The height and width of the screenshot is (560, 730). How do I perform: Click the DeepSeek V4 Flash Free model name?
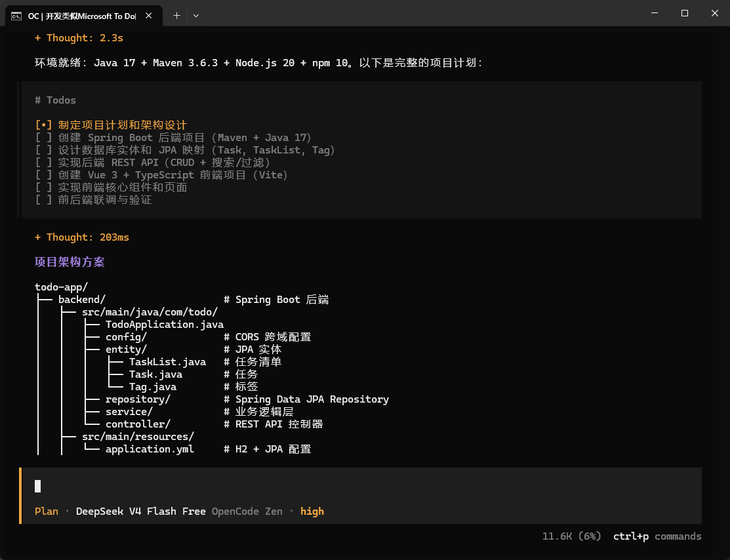point(140,511)
